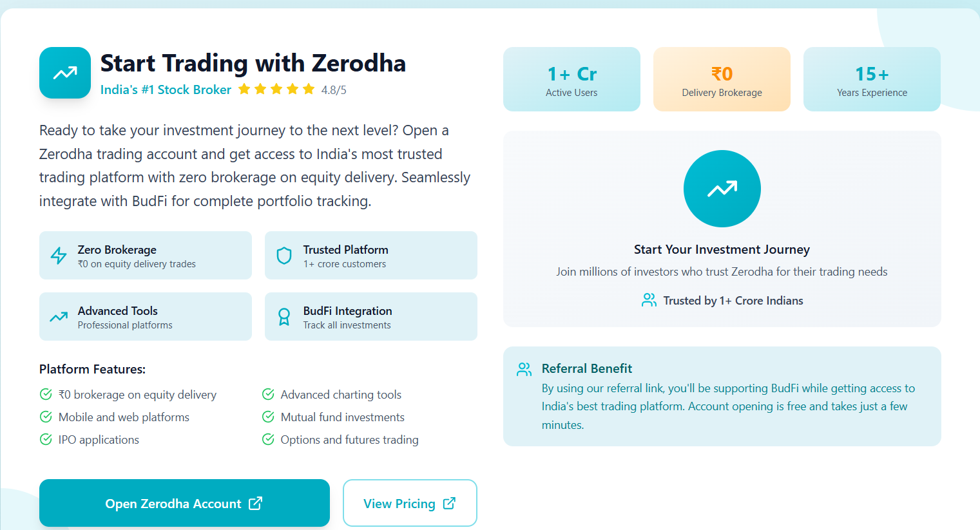Click the check icon beside Mobile and web platforms
Image resolution: width=980 pixels, height=530 pixels.
click(46, 417)
